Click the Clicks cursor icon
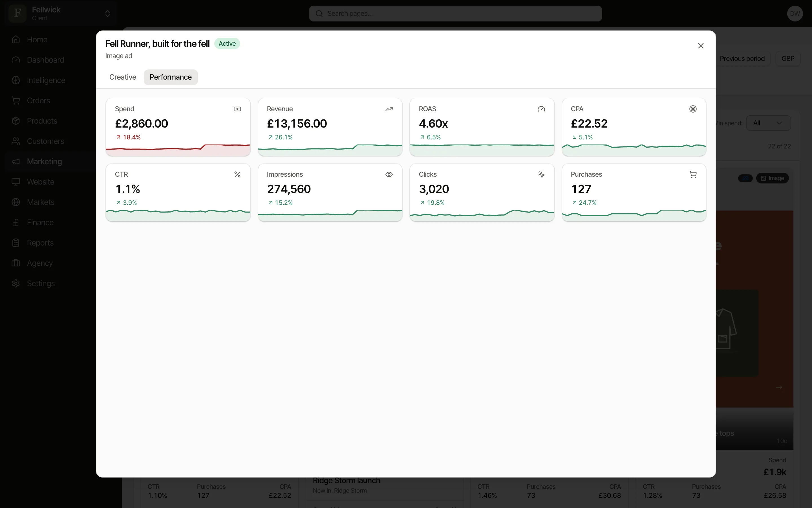Image resolution: width=812 pixels, height=508 pixels. (x=541, y=174)
